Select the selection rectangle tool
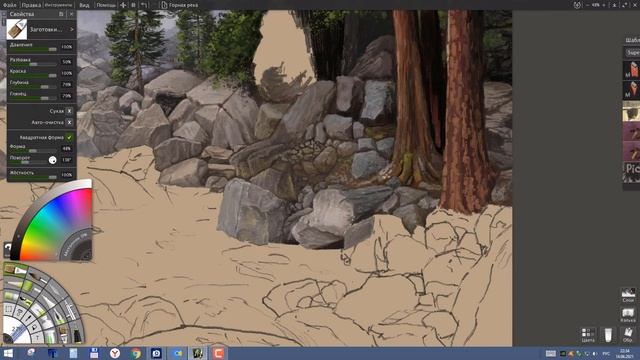 [9, 309]
